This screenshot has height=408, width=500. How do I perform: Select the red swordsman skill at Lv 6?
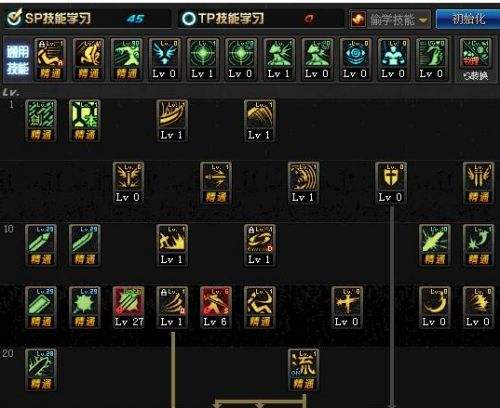[216, 307]
